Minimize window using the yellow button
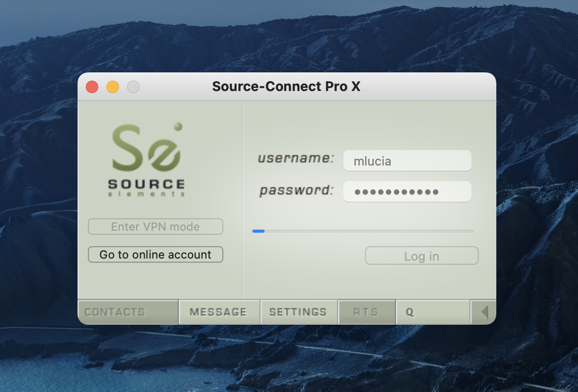 click(113, 87)
